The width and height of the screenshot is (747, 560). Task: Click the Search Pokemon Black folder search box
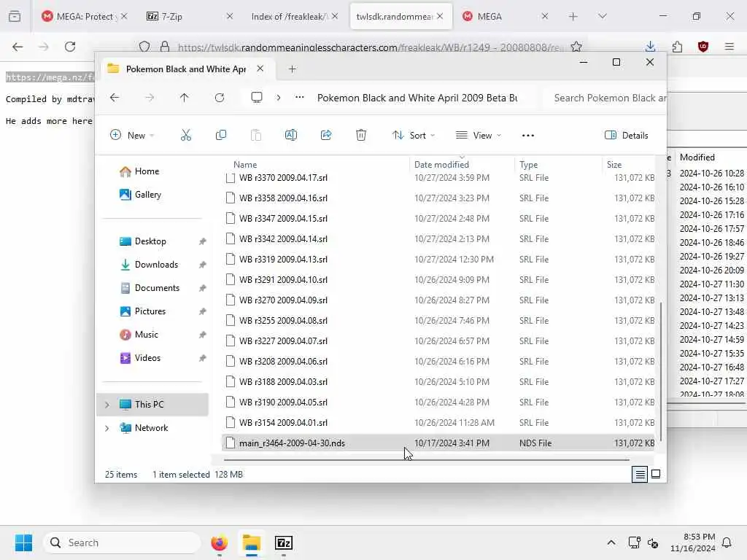tap(604, 98)
